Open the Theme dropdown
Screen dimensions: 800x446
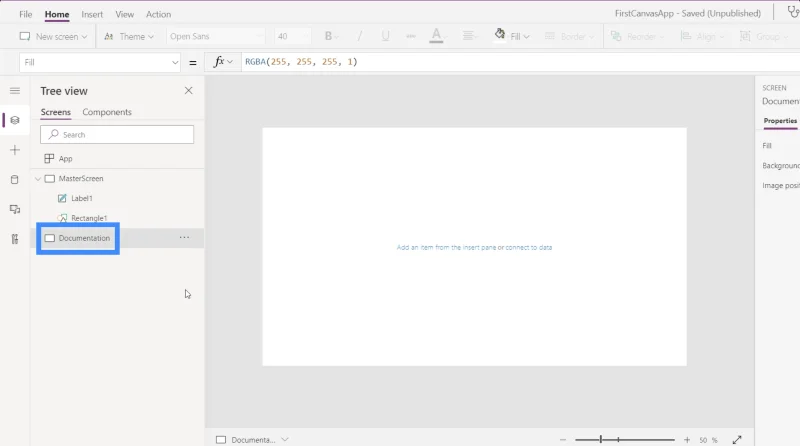click(x=129, y=36)
